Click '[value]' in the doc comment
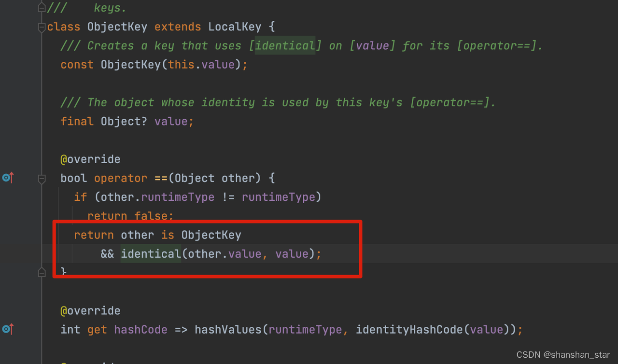The image size is (618, 364). [372, 45]
